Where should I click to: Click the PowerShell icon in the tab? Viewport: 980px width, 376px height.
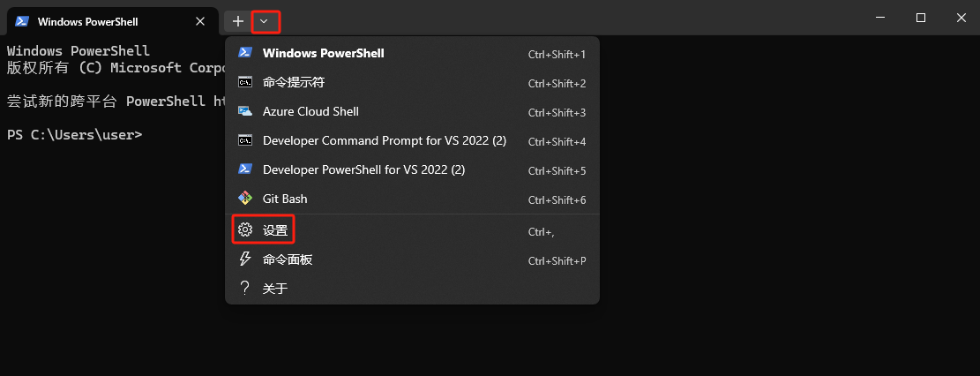coord(22,21)
